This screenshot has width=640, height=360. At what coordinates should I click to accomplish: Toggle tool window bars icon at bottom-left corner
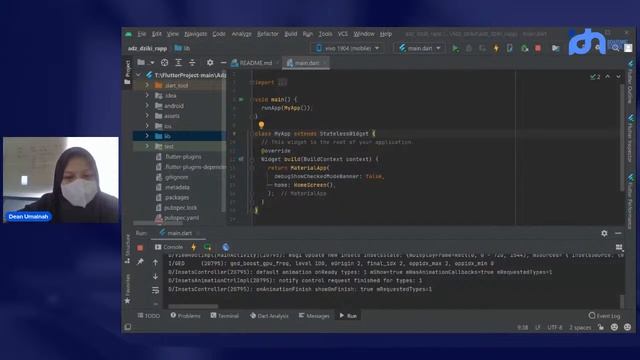click(x=128, y=327)
